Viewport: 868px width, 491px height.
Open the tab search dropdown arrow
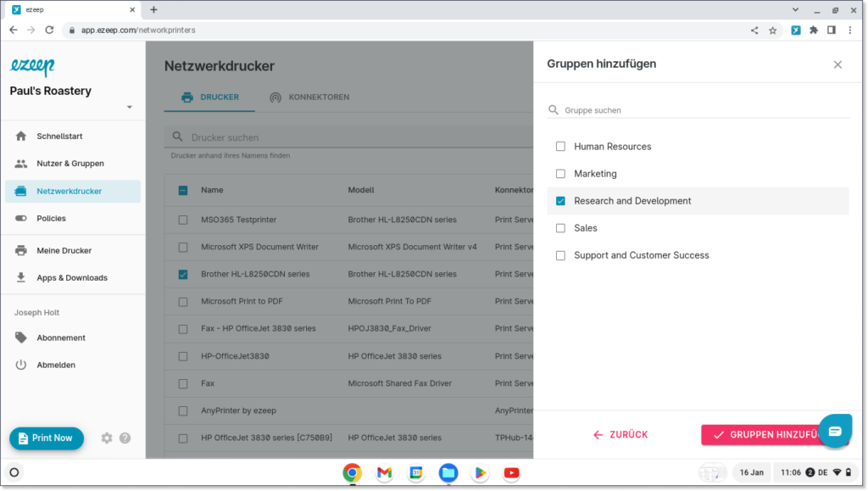click(x=795, y=10)
